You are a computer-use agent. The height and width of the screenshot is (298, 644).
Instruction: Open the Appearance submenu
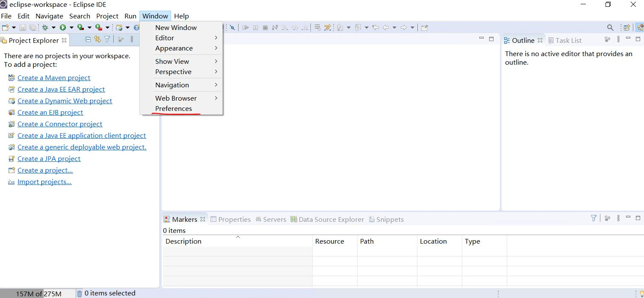181,48
